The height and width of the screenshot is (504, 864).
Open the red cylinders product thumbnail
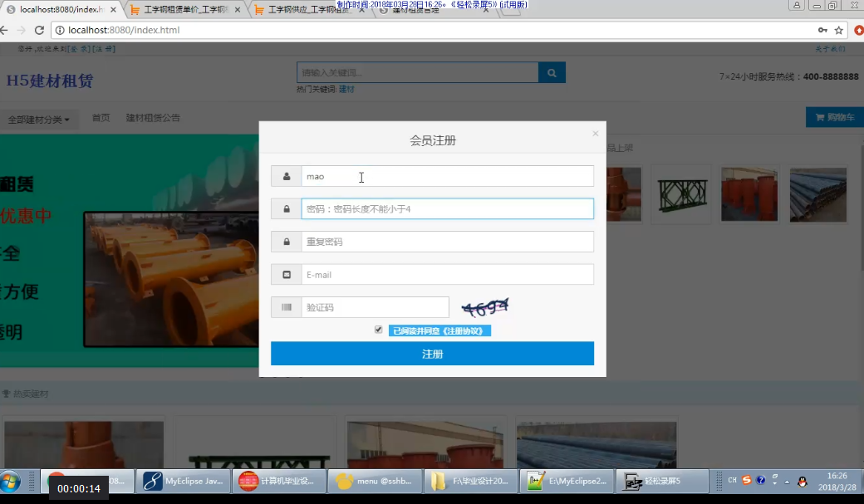tap(749, 194)
